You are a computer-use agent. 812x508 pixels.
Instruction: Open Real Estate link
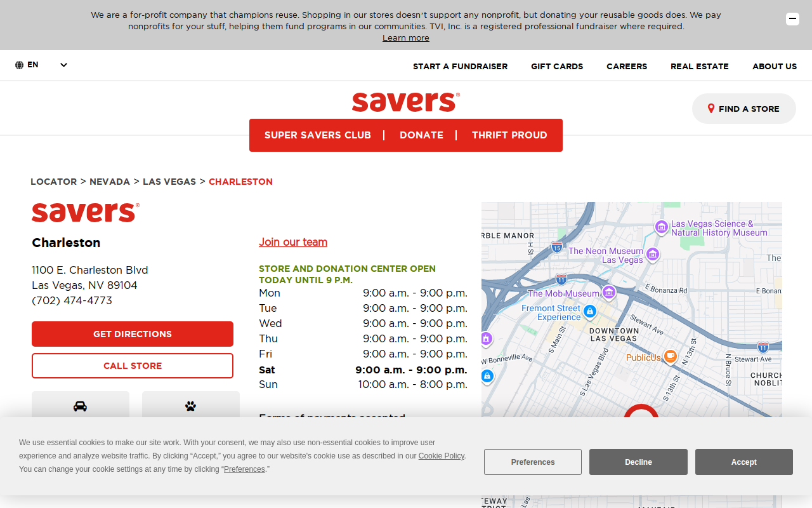click(700, 66)
